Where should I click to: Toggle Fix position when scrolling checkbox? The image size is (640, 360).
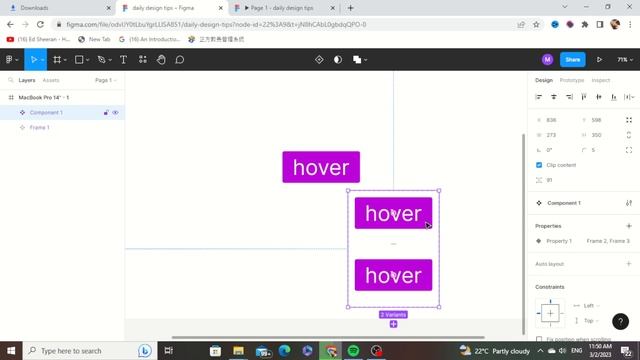[539, 339]
